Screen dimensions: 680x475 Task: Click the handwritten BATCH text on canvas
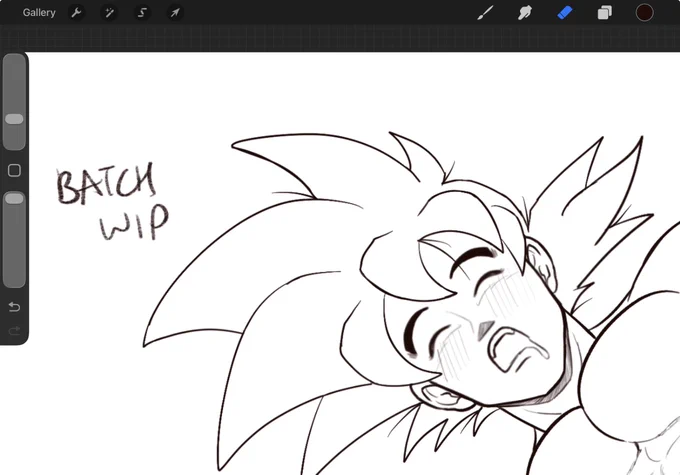tap(105, 183)
